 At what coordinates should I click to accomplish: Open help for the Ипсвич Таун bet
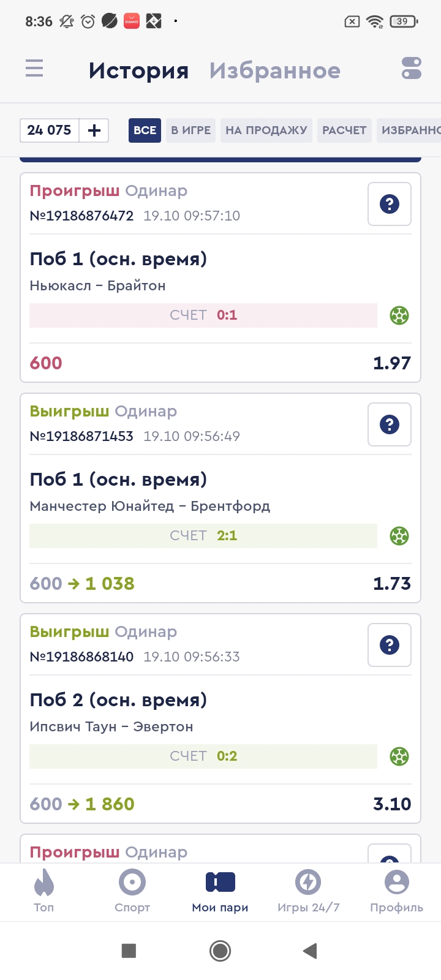click(x=389, y=645)
